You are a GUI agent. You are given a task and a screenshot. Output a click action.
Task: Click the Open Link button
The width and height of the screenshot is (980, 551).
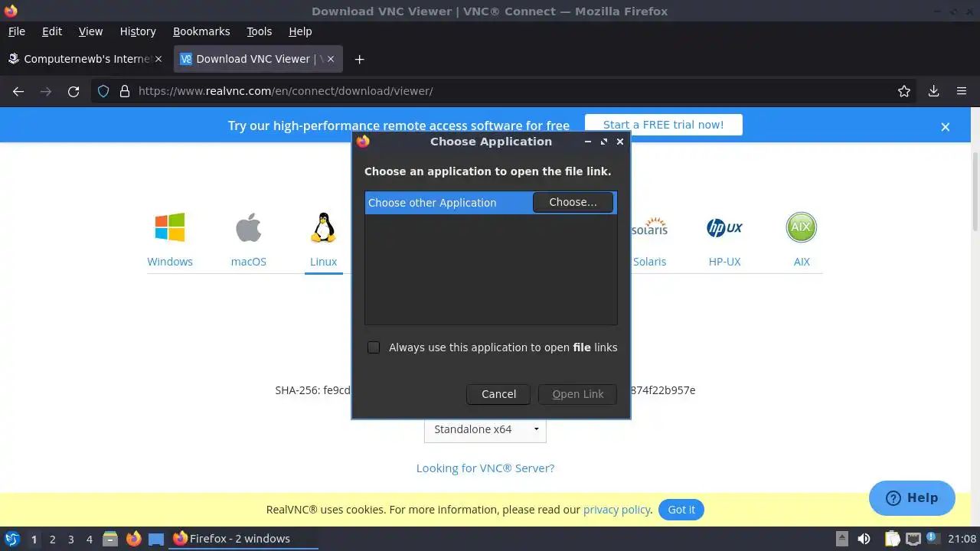coord(578,394)
